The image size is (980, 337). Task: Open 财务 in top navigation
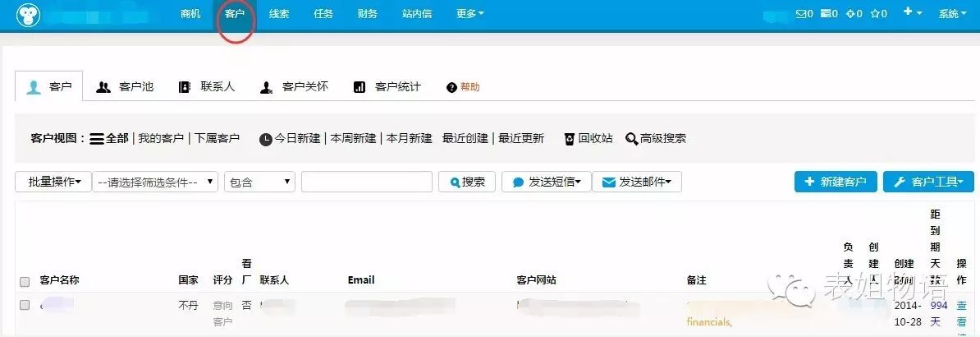368,13
